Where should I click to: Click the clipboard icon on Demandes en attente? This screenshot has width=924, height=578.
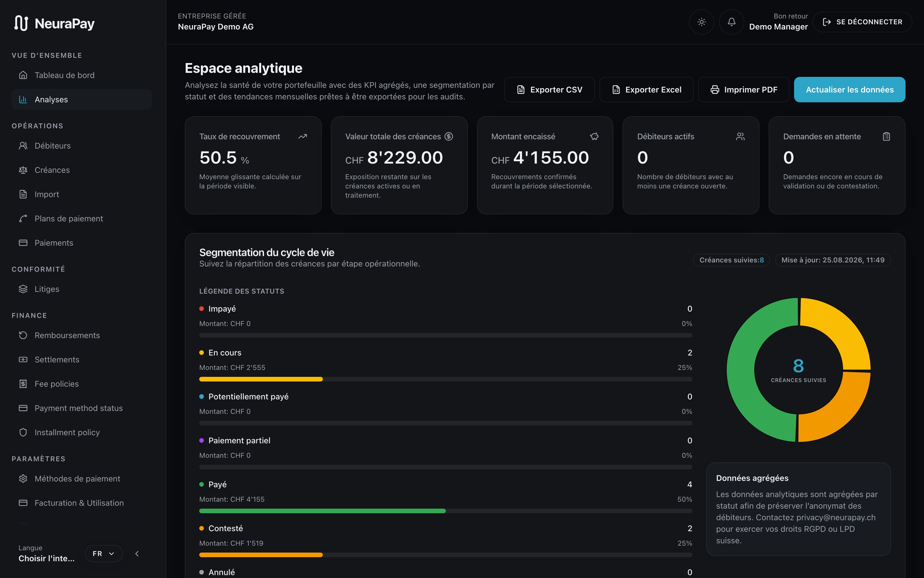tap(886, 136)
